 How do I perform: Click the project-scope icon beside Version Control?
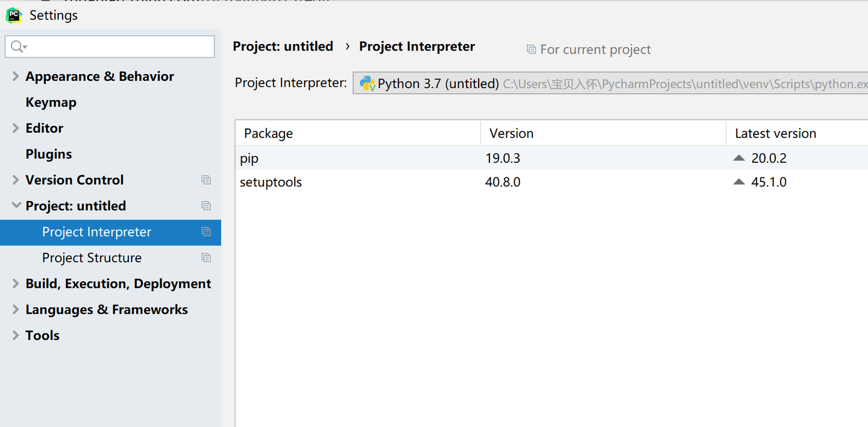[206, 180]
